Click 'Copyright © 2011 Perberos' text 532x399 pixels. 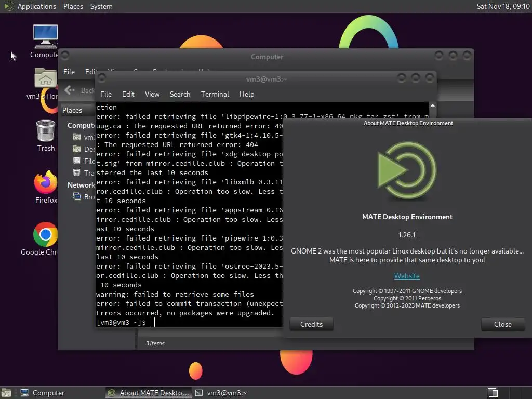[x=407, y=298]
